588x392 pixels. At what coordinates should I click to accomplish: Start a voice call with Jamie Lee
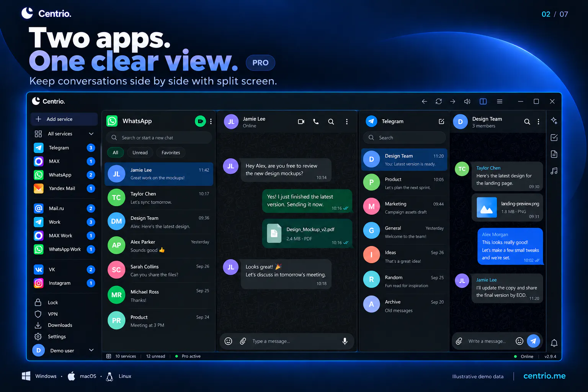pyautogui.click(x=316, y=121)
